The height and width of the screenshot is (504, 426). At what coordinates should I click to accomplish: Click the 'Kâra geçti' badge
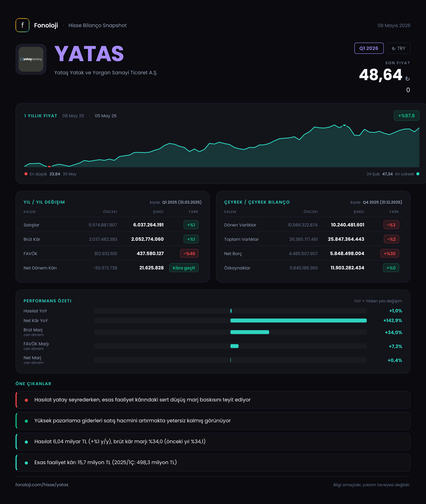tap(184, 268)
